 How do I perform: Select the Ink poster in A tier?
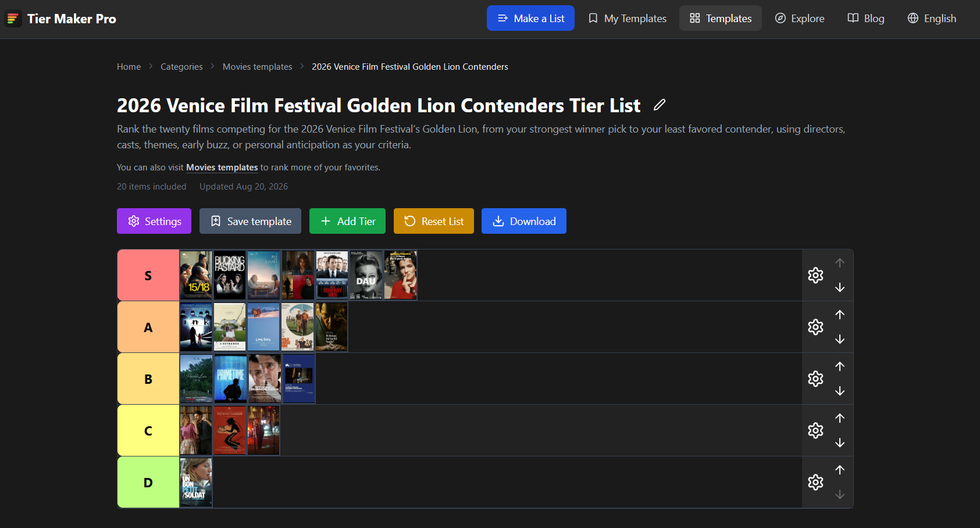(196, 327)
